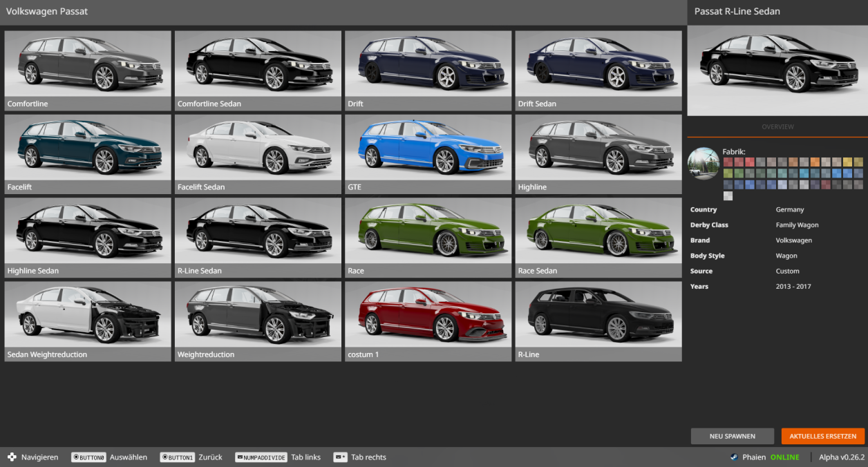The image size is (868, 467).
Task: Pick the olive-green swatch starting the second Fabrik row
Action: (x=728, y=173)
